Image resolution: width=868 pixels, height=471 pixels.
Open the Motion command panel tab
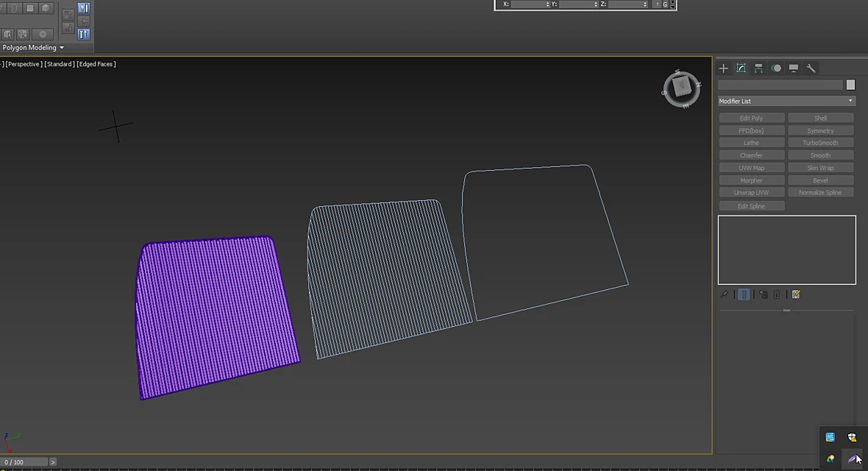(776, 68)
